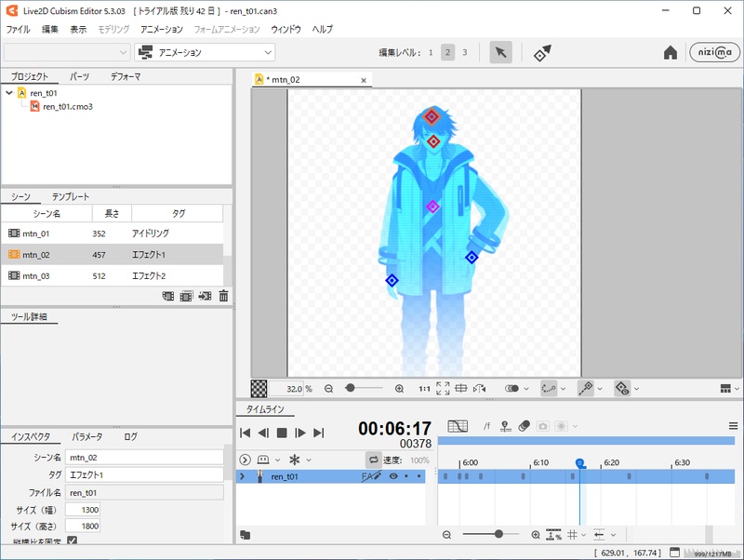Open the track display options dropdown

277,460
